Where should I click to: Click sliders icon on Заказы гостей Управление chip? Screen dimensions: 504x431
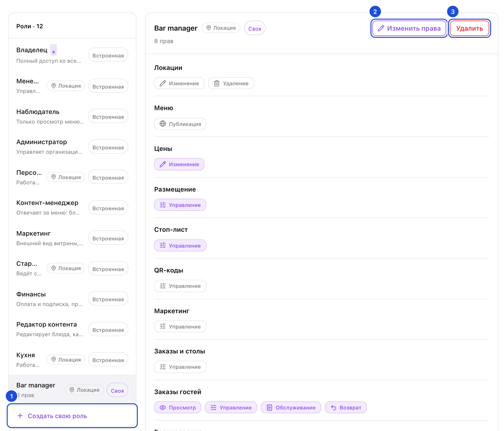[213, 407]
